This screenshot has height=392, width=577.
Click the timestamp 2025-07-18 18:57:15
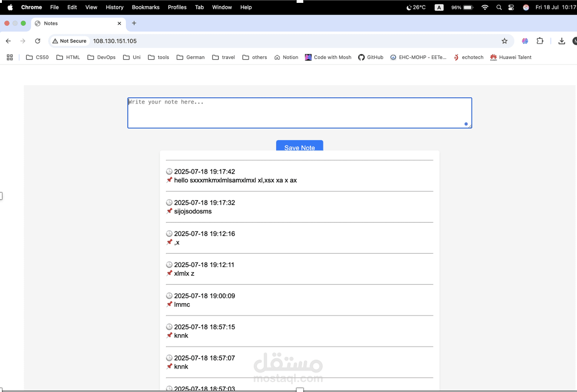pyautogui.click(x=205, y=327)
